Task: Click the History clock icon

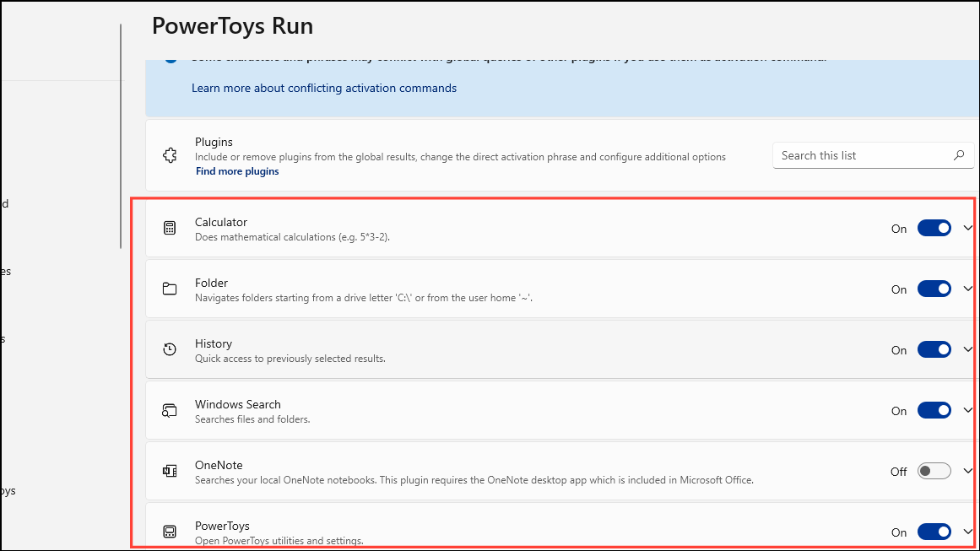Action: 170,349
